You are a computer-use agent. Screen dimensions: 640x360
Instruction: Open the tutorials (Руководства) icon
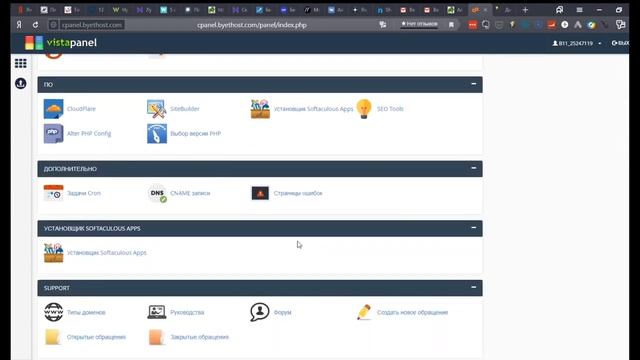click(x=157, y=312)
